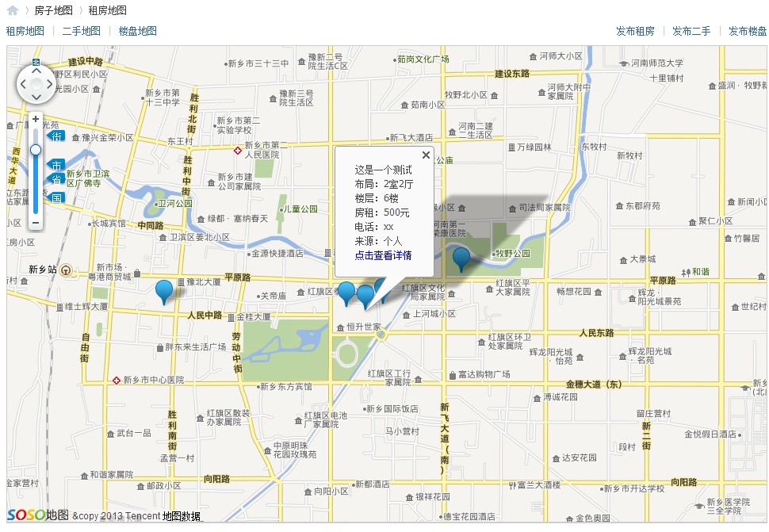769x532 pixels.
Task: Click the 胖东来生活广场 shopping icon
Action: click(160, 347)
